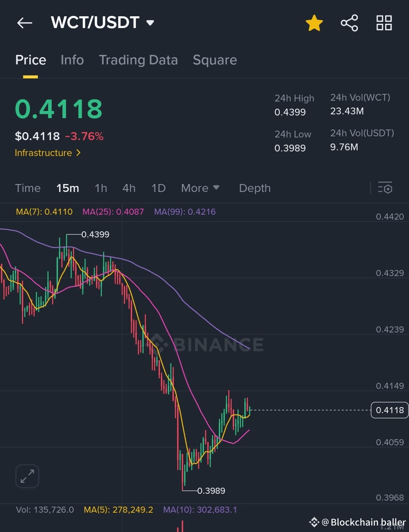Select the Price tab
The height and width of the screenshot is (532, 409).
point(31,60)
